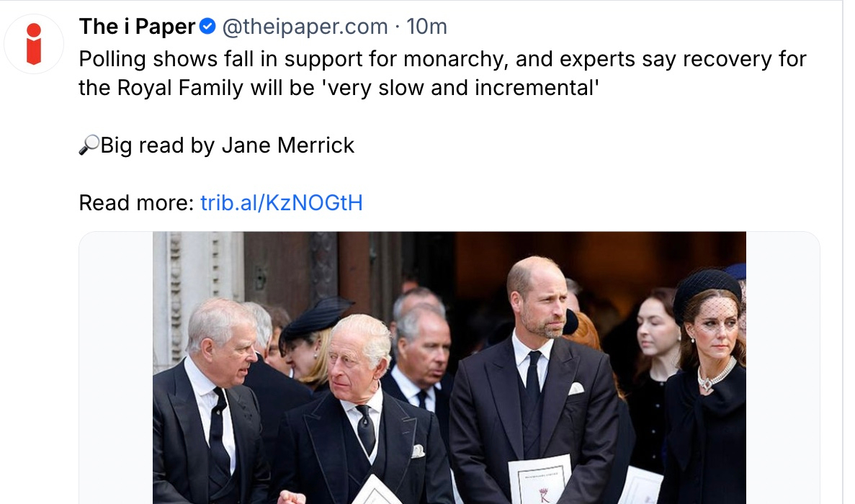Click the 10m post timestamp
Image resolution: width=855 pixels, height=504 pixels.
pos(426,27)
